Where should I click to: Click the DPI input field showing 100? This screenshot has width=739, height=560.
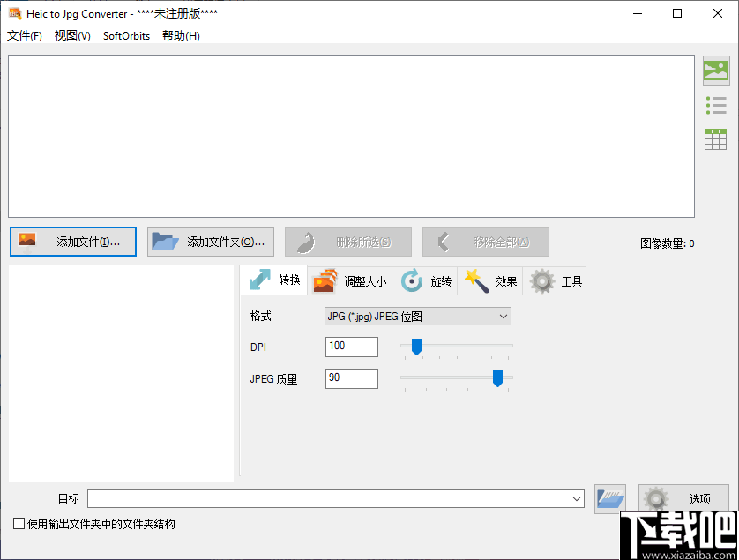(351, 347)
